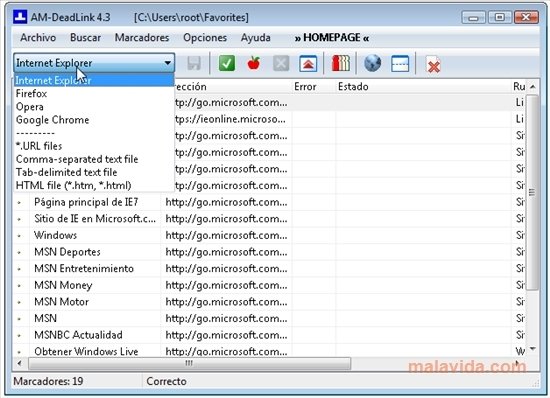Click the horizontal scrollbar thumb
This screenshot has height=398, width=550.
click(x=189, y=363)
